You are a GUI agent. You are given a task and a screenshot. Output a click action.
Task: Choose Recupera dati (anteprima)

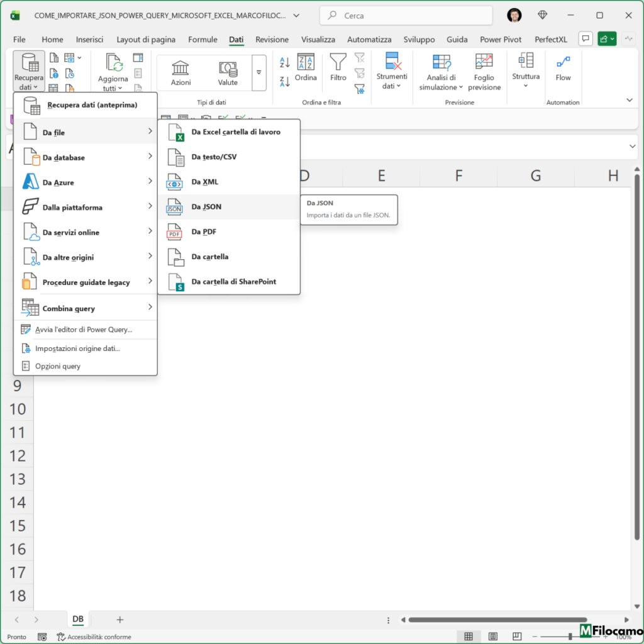click(86, 105)
